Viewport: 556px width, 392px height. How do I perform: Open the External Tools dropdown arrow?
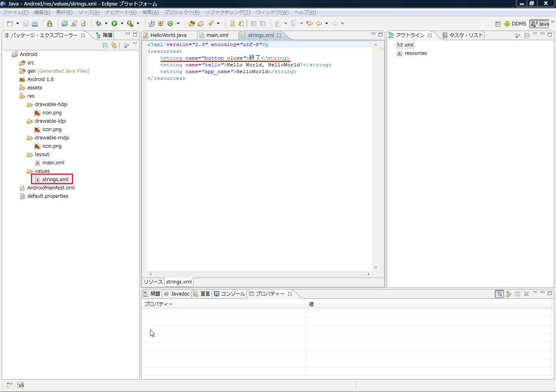point(138,23)
